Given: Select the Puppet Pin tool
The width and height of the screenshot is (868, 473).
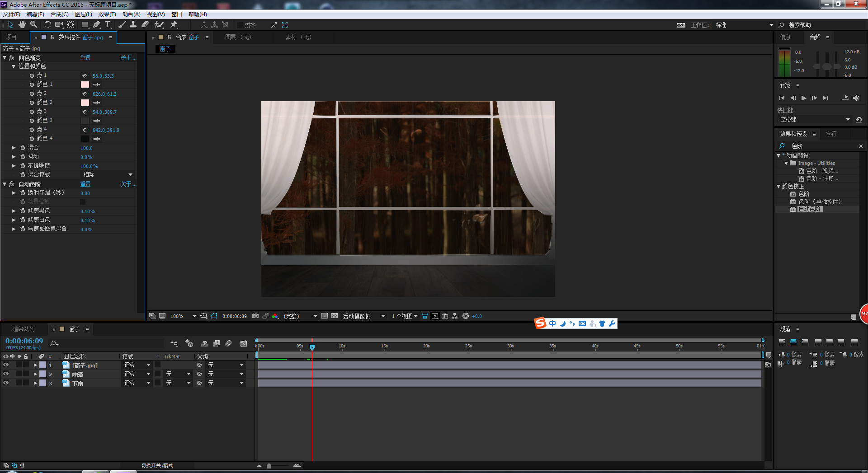Looking at the screenshot, I should point(174,25).
